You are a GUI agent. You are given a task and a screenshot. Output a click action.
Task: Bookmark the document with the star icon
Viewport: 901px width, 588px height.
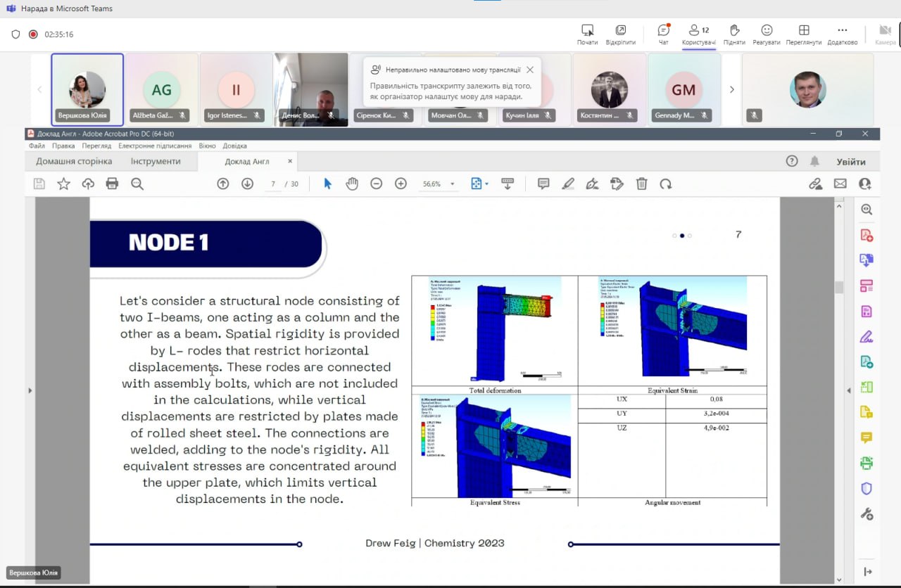click(63, 184)
